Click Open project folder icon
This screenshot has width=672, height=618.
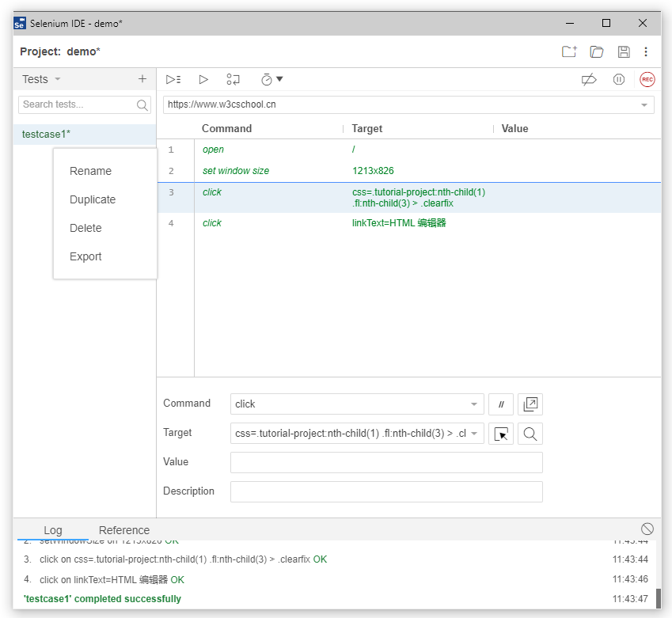tap(597, 51)
